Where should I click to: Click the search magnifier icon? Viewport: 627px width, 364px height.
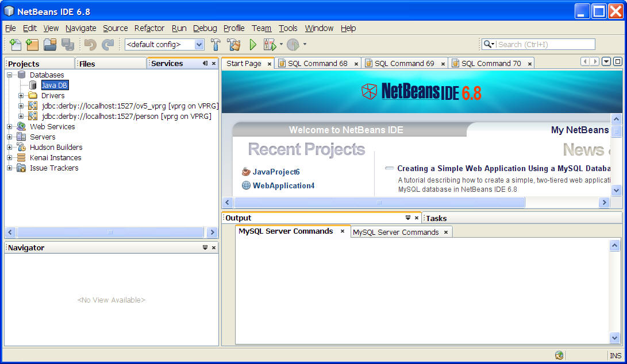point(488,44)
